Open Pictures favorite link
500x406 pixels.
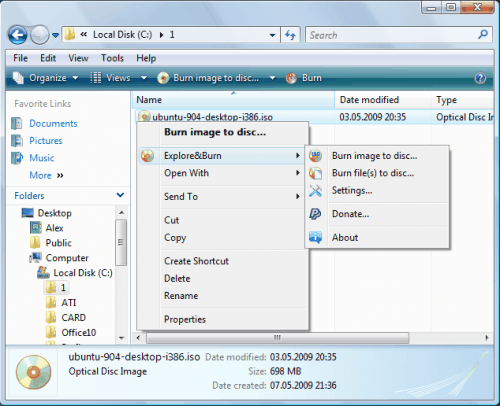click(x=46, y=141)
